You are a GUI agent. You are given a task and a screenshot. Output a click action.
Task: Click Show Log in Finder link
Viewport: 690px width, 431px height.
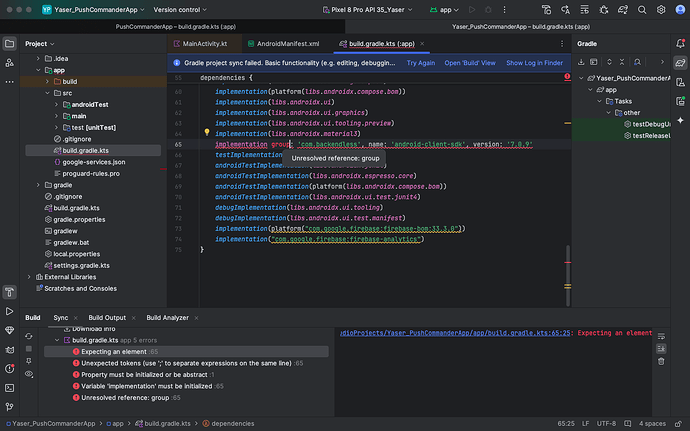point(534,63)
